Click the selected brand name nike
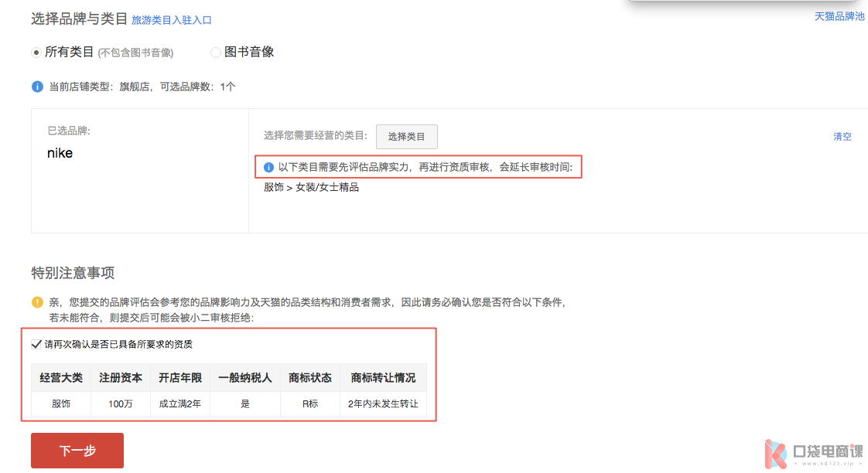 click(60, 153)
